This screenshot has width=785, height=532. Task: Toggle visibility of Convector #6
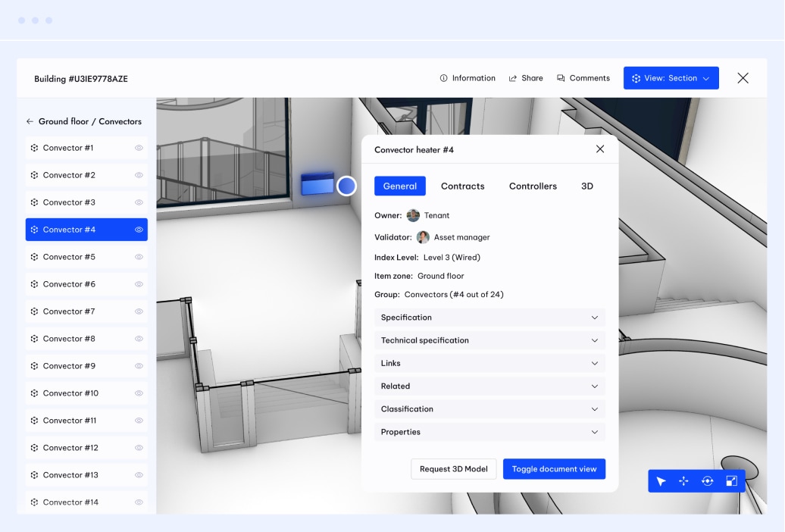click(x=139, y=284)
